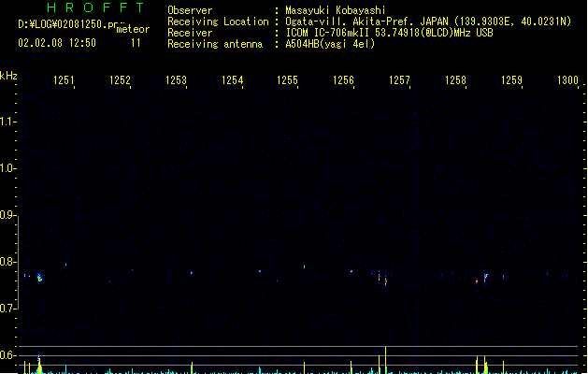Click the 0.6 kHz frequency axis label

pyautogui.click(x=7, y=355)
